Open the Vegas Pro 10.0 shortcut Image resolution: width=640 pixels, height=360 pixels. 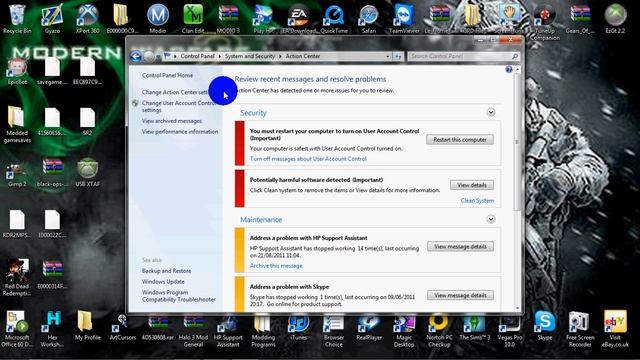[x=509, y=330]
